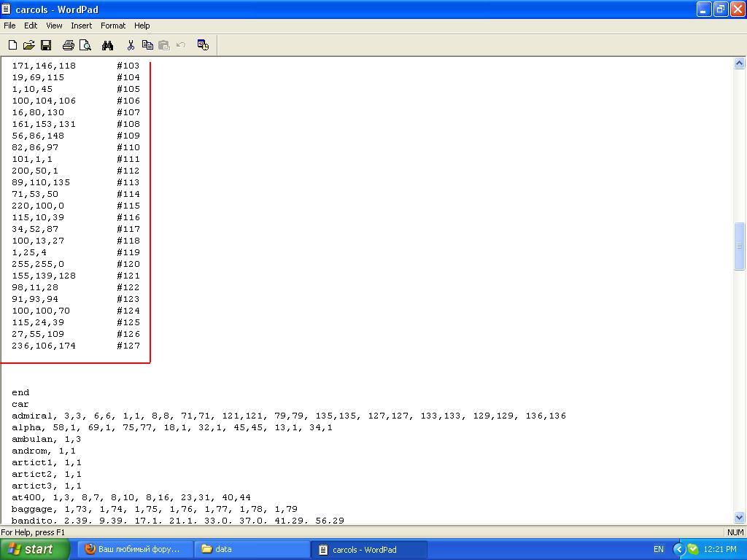
Task: Open the Insert menu
Action: click(x=81, y=26)
